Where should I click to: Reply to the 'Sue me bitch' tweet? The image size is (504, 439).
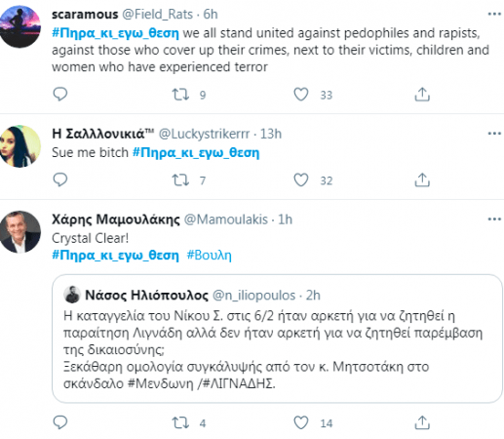pyautogui.click(x=60, y=180)
